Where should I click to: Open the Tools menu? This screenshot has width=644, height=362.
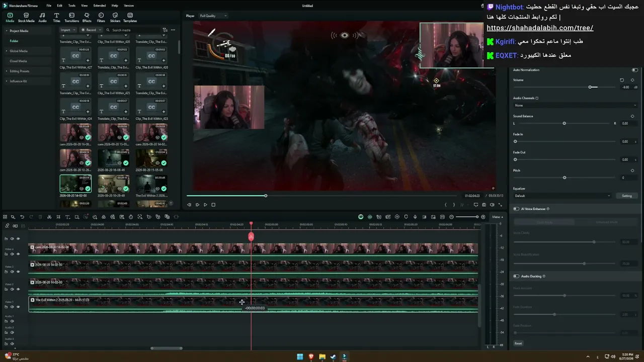(x=72, y=6)
